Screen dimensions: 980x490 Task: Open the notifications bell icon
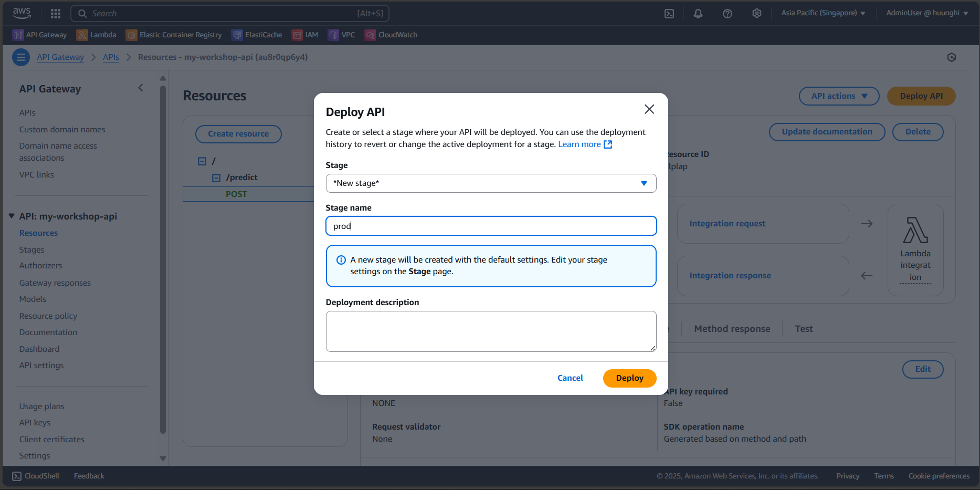click(698, 14)
